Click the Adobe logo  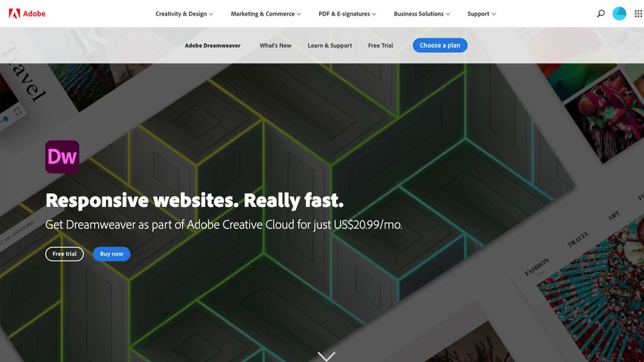28,13
